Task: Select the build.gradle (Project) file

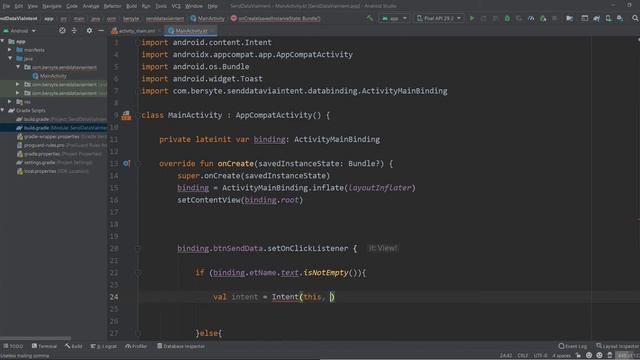Action: click(x=61, y=119)
